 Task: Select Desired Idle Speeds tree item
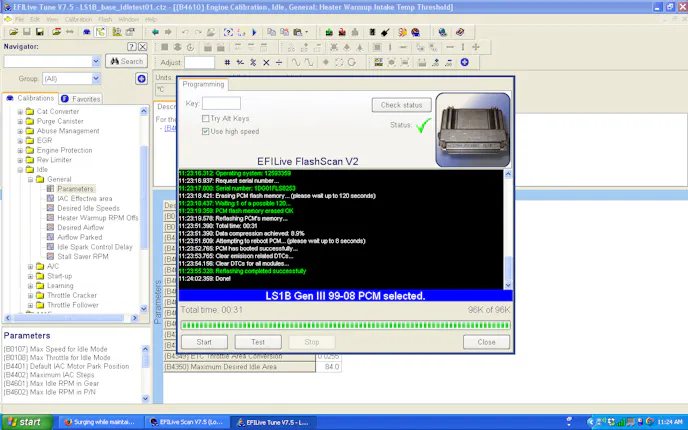88,208
